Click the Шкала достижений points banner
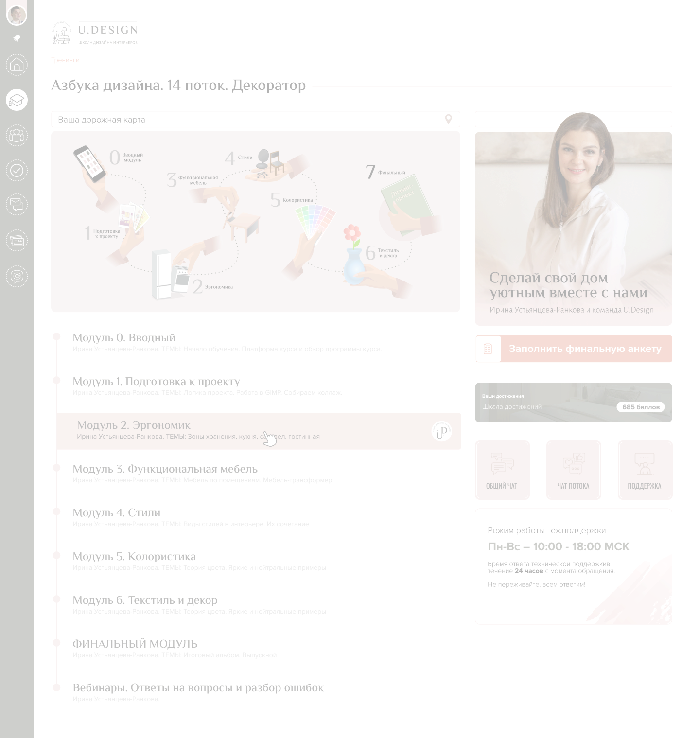 (574, 403)
